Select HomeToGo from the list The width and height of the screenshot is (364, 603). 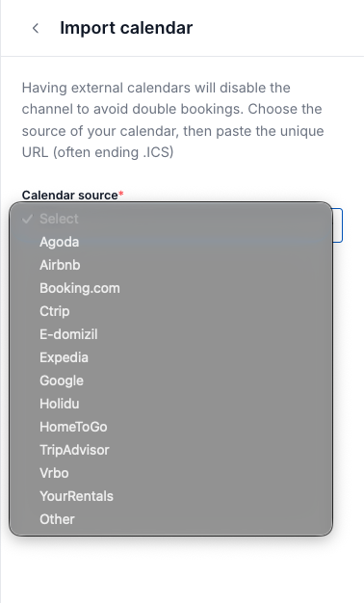tap(171, 427)
